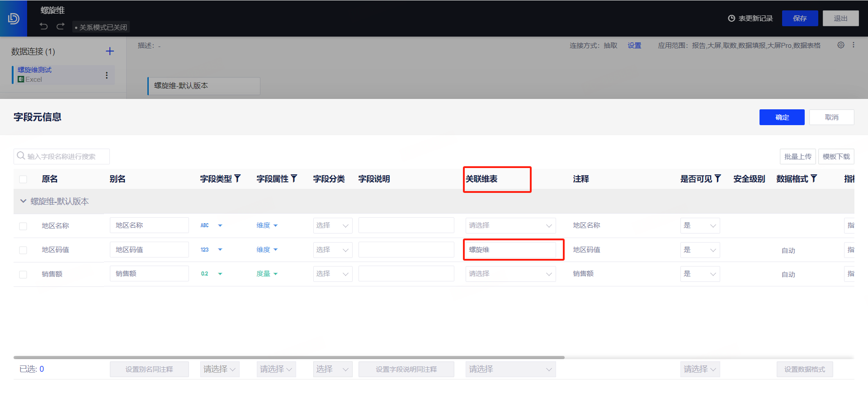Add a new data connection with plus icon
Screen dimensions: 868x393
110,51
